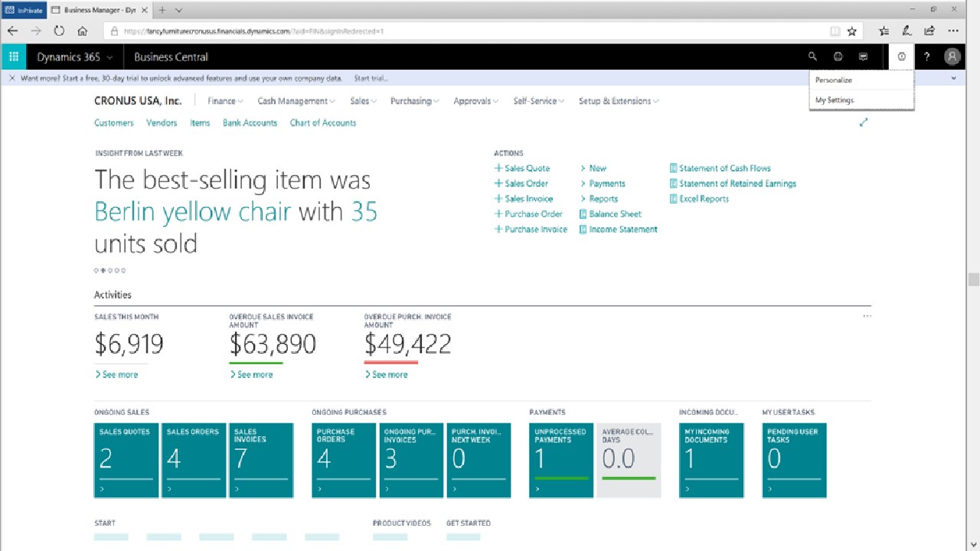Open Chart of Accounts link
This screenshot has width=980, height=551.
click(323, 122)
